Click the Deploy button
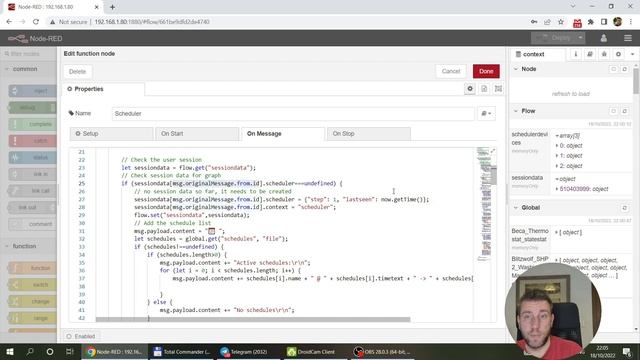 tap(554, 38)
